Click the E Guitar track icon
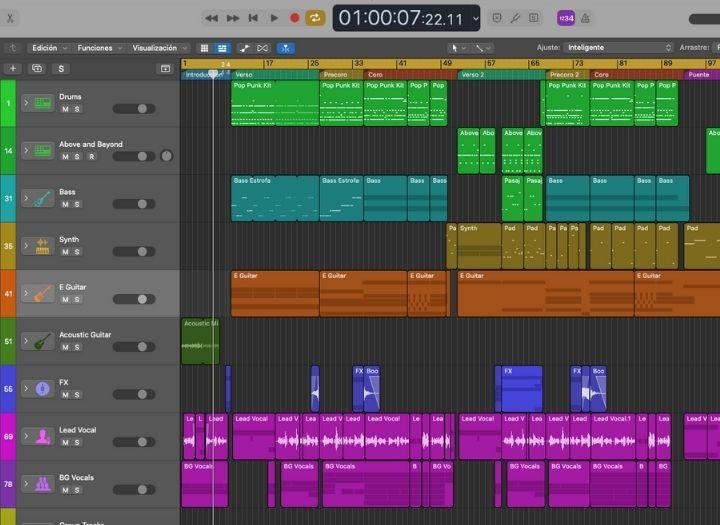 [x=43, y=294]
